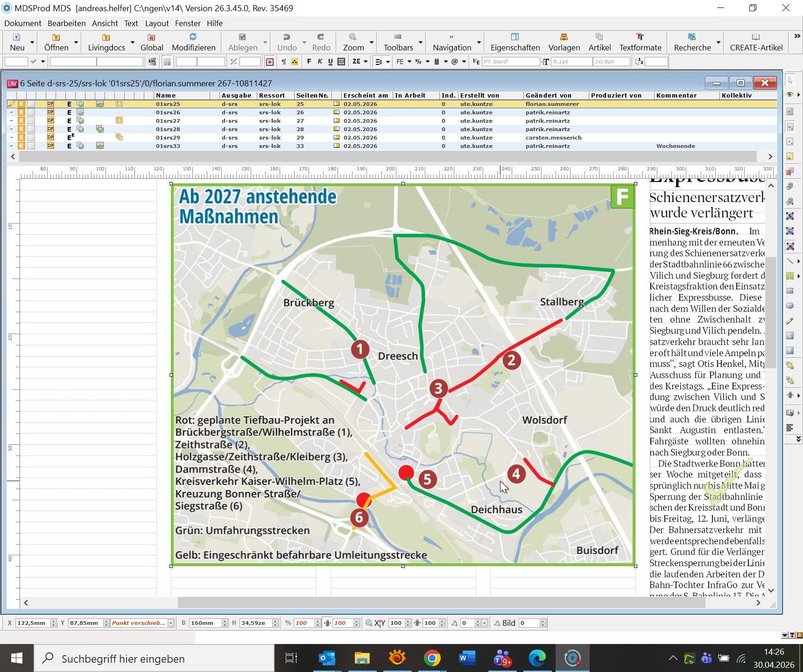803x672 pixels.
Task: Open Outlook from the taskbar
Action: [327, 658]
